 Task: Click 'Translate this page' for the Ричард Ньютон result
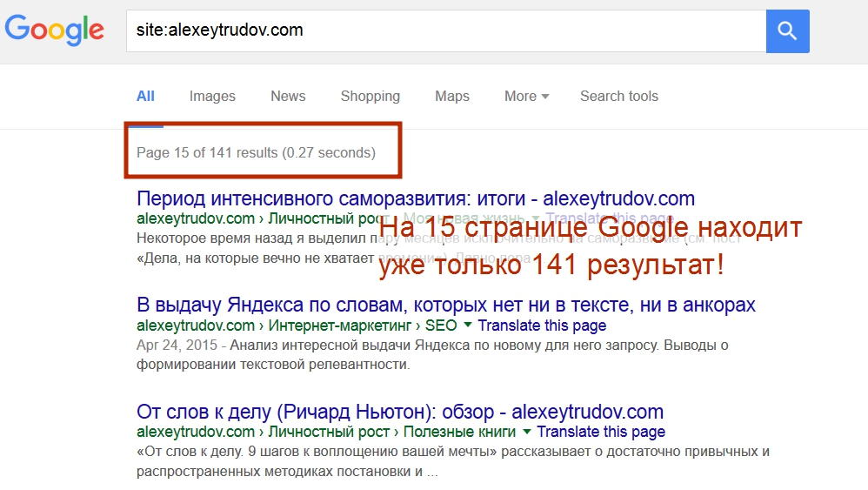pyautogui.click(x=600, y=432)
